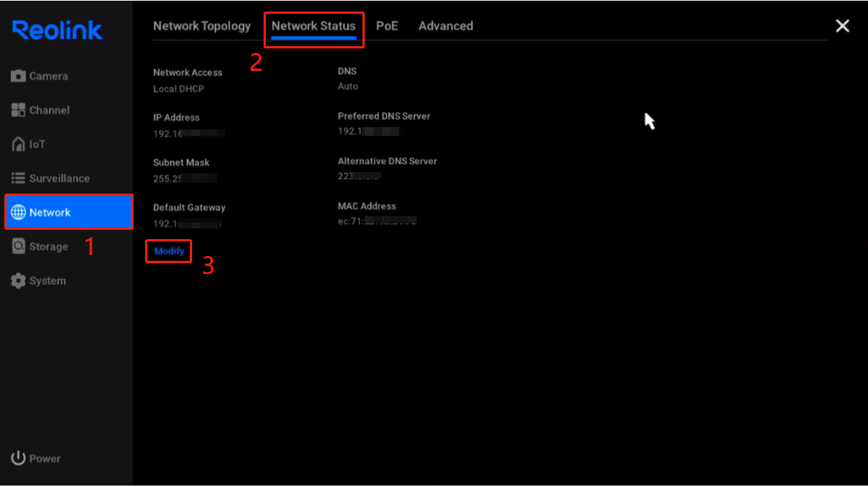Click the Network Access label
The image size is (868, 487).
click(188, 72)
